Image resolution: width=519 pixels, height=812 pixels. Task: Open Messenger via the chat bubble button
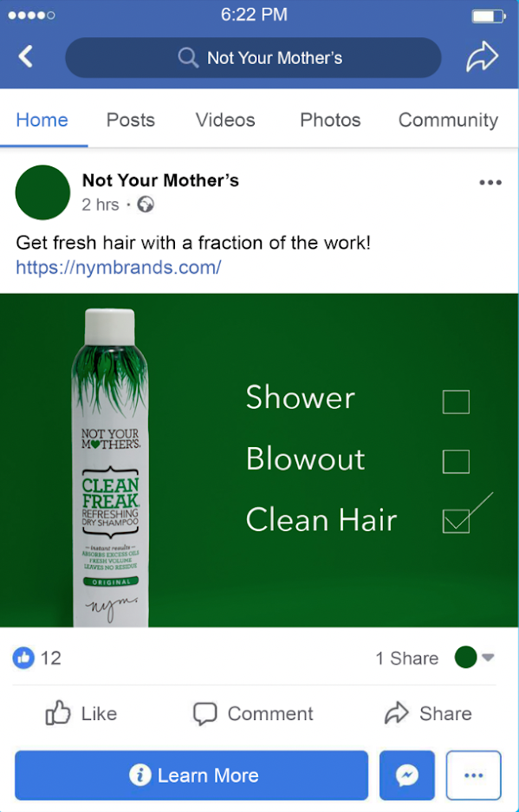(x=407, y=776)
